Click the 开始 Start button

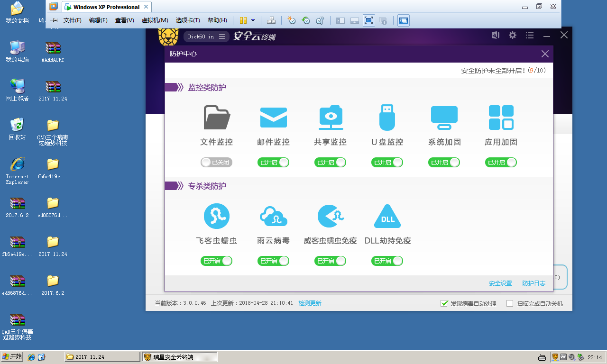click(x=12, y=357)
